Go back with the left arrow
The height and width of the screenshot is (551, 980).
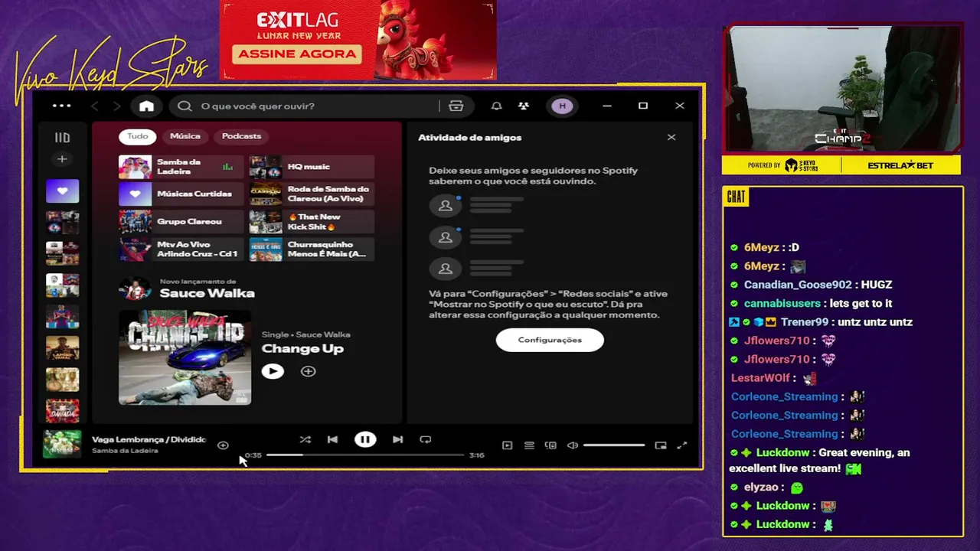95,106
